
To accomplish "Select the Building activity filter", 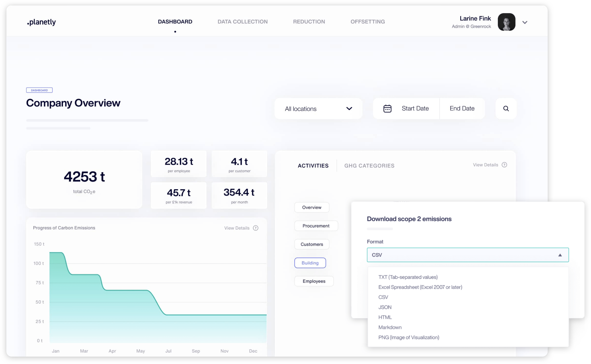I will click(310, 263).
